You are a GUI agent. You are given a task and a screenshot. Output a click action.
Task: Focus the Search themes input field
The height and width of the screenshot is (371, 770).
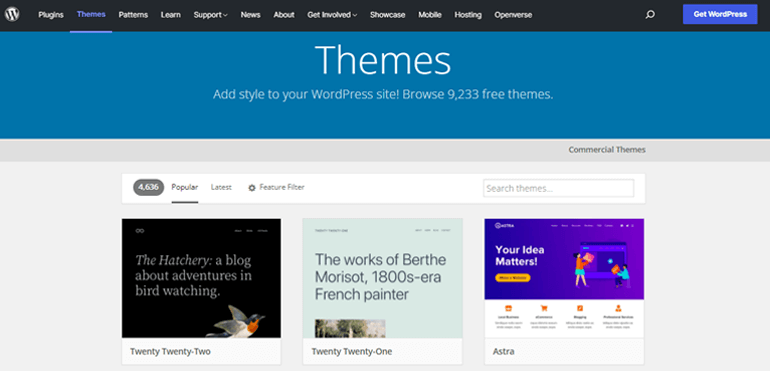(558, 188)
